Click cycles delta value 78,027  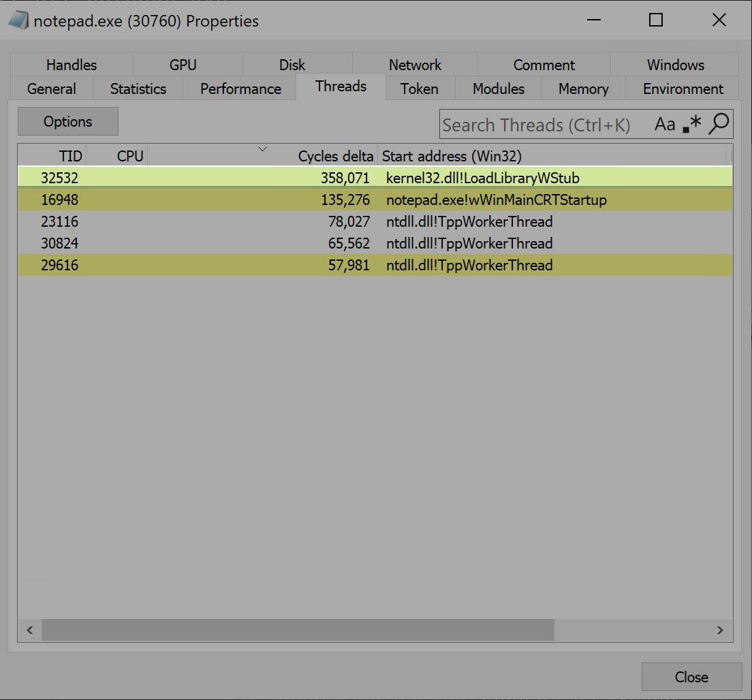[349, 221]
